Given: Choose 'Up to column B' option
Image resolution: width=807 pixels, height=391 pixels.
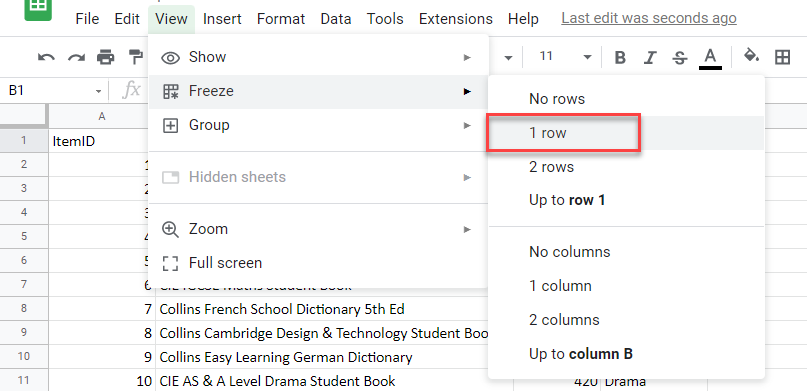Looking at the screenshot, I should pos(626,354).
